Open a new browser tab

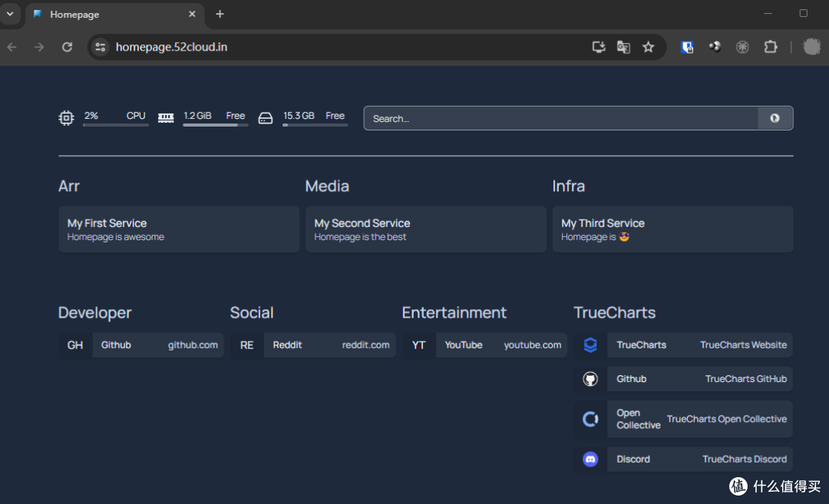click(x=220, y=15)
